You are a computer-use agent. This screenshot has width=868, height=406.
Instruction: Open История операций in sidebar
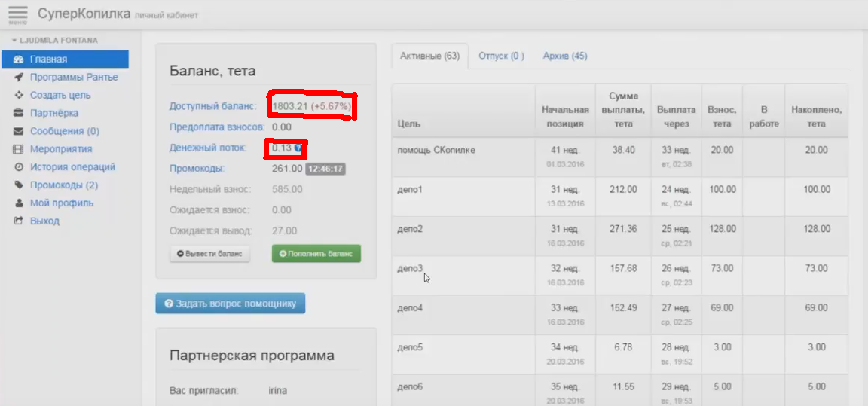click(x=72, y=167)
